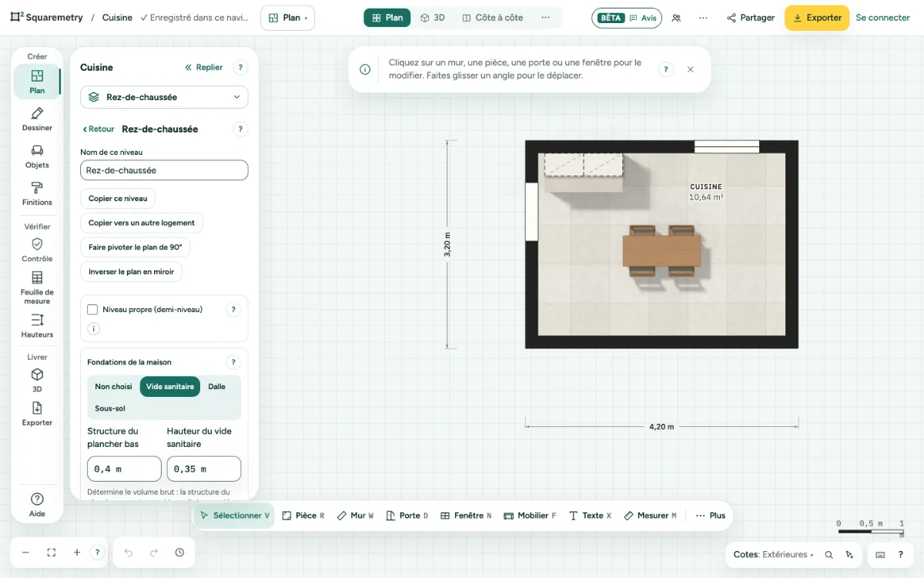Open the Plan dropdown beside the save status
Screen dimensions: 924x578
[x=288, y=18]
